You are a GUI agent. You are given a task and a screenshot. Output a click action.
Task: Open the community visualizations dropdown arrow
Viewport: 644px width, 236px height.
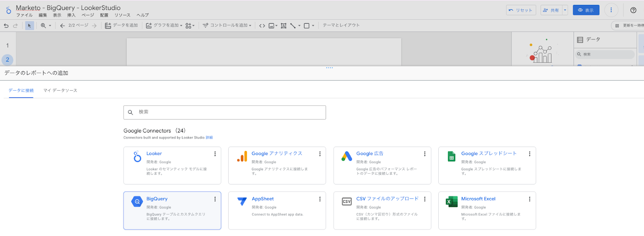(194, 26)
